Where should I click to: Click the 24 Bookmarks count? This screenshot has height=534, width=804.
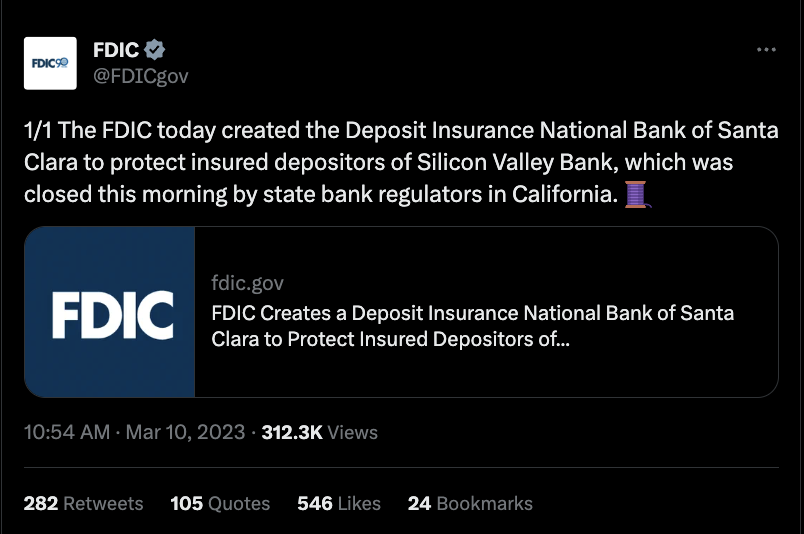pyautogui.click(x=469, y=503)
